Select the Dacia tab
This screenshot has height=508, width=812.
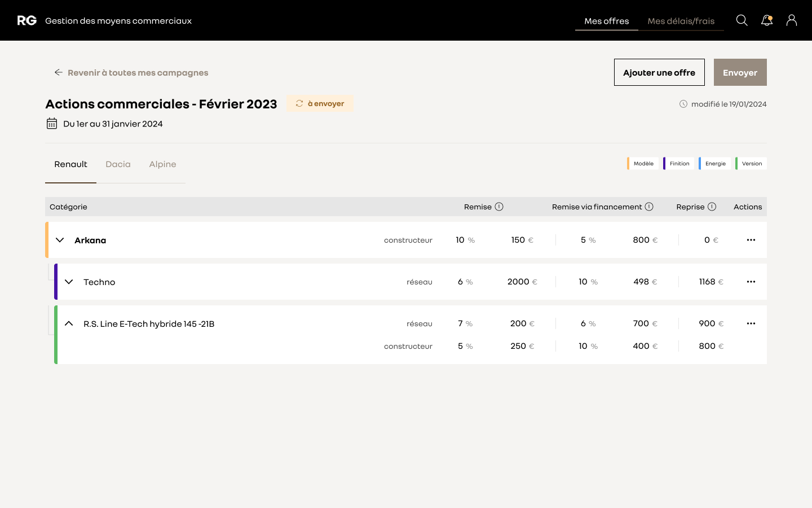pyautogui.click(x=118, y=164)
